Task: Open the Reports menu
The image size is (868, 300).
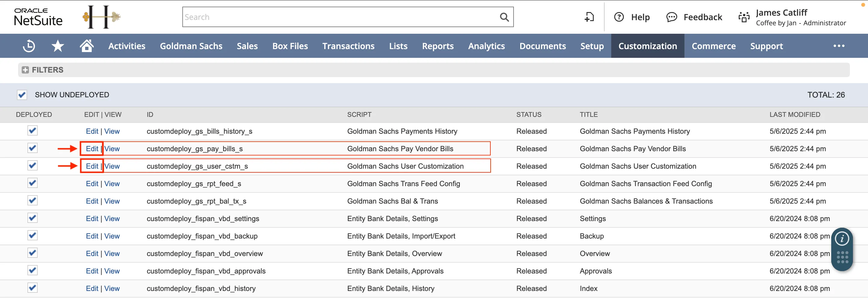Action: pos(437,46)
